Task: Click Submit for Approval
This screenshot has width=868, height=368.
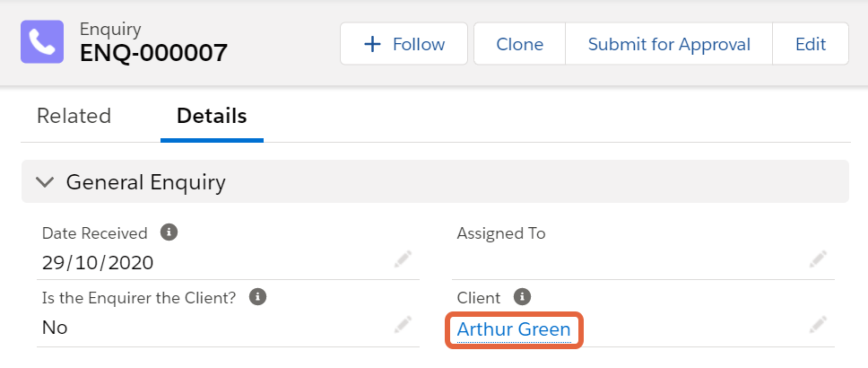Action: 669,44
